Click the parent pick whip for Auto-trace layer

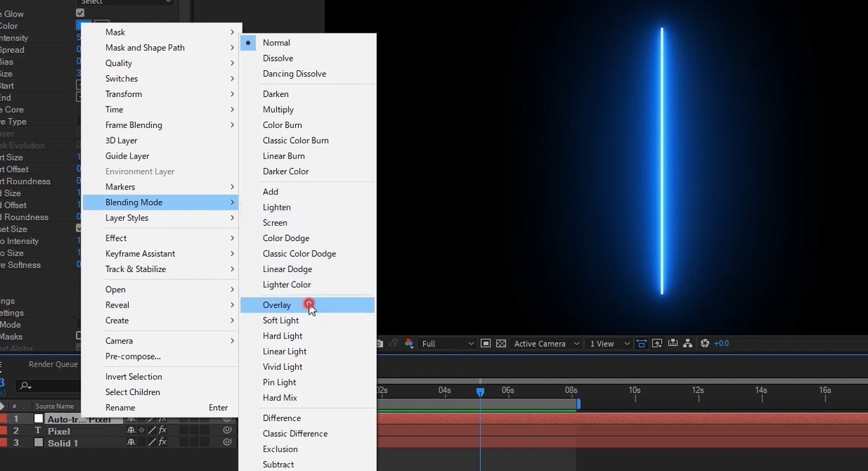(227, 419)
